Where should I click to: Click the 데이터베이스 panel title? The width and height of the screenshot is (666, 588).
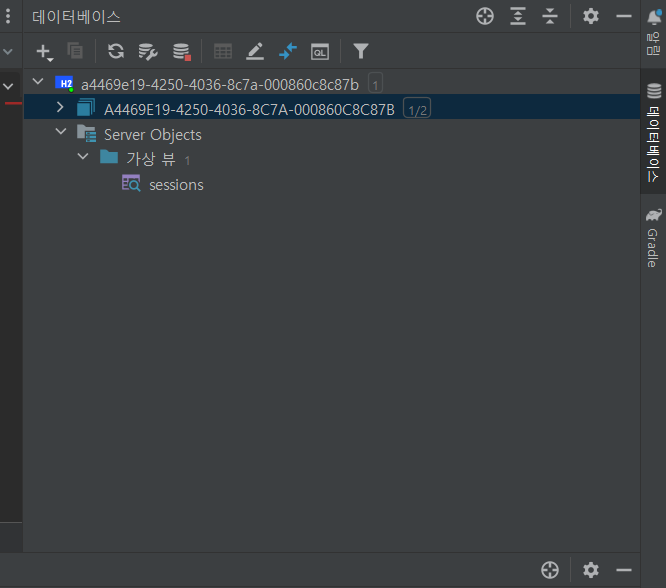coord(76,17)
